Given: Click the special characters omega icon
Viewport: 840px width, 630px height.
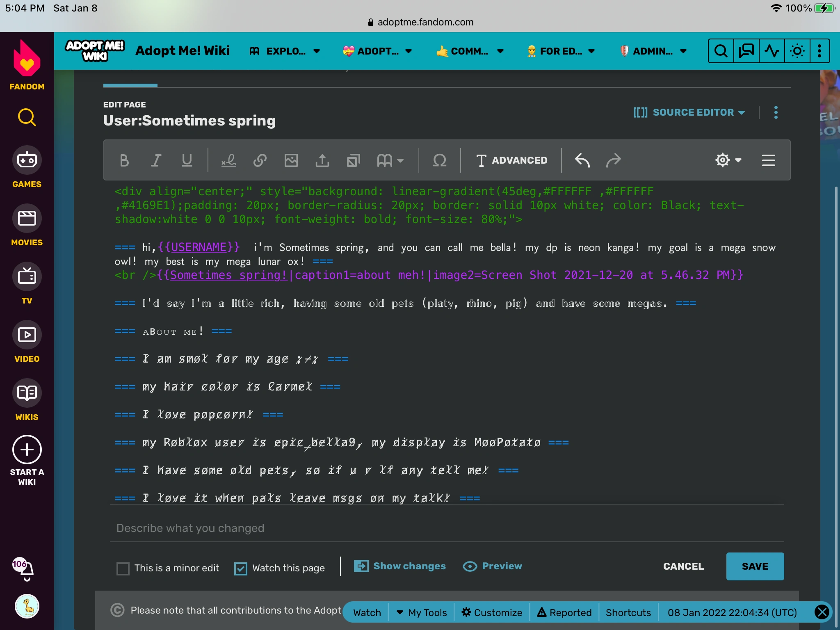Looking at the screenshot, I should click(x=439, y=160).
